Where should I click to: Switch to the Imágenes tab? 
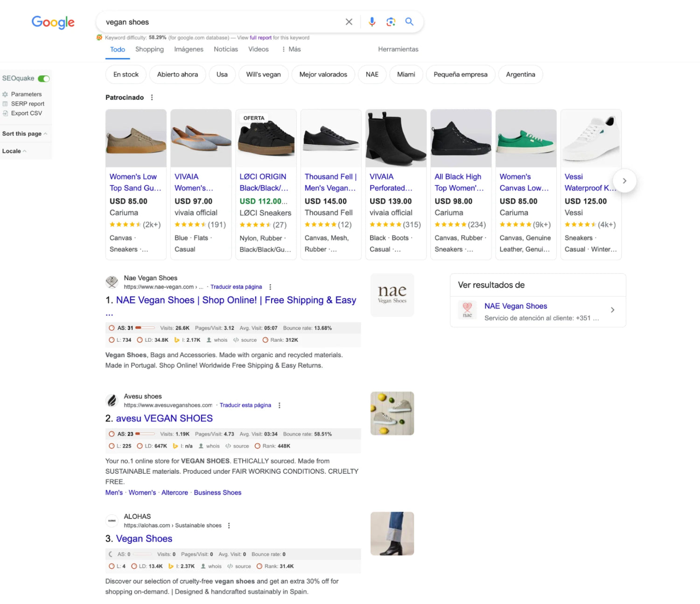[x=189, y=49]
